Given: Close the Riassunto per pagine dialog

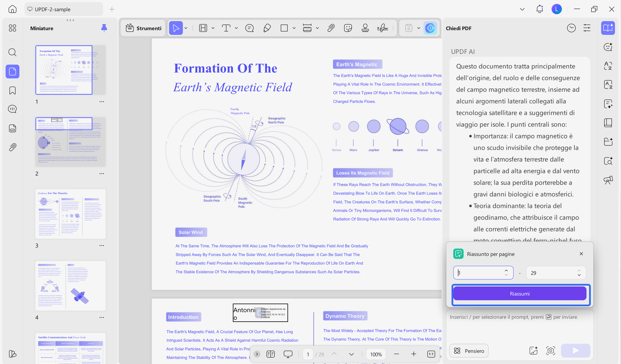Looking at the screenshot, I should point(581,254).
